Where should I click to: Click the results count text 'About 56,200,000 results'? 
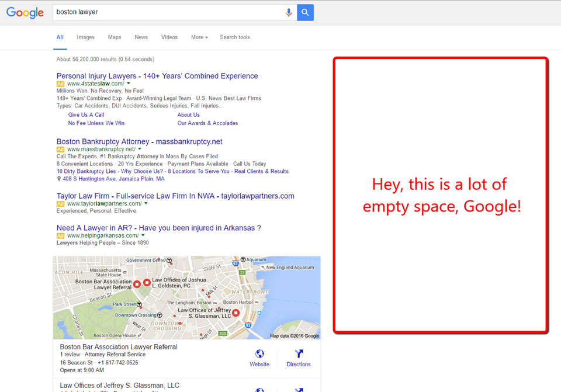pos(86,60)
